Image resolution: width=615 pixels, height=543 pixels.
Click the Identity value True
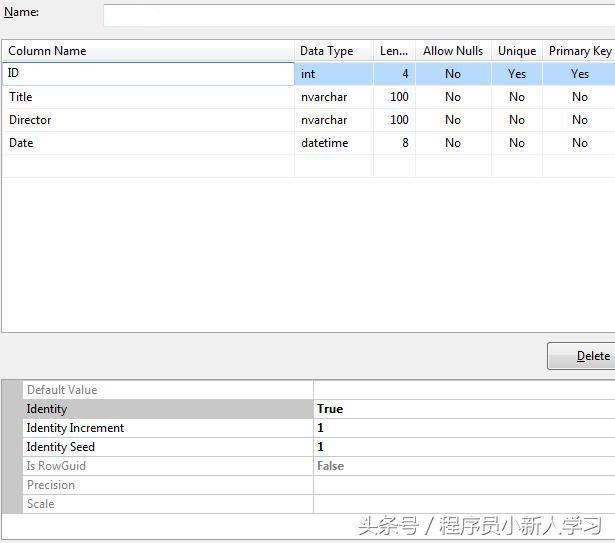click(x=464, y=409)
